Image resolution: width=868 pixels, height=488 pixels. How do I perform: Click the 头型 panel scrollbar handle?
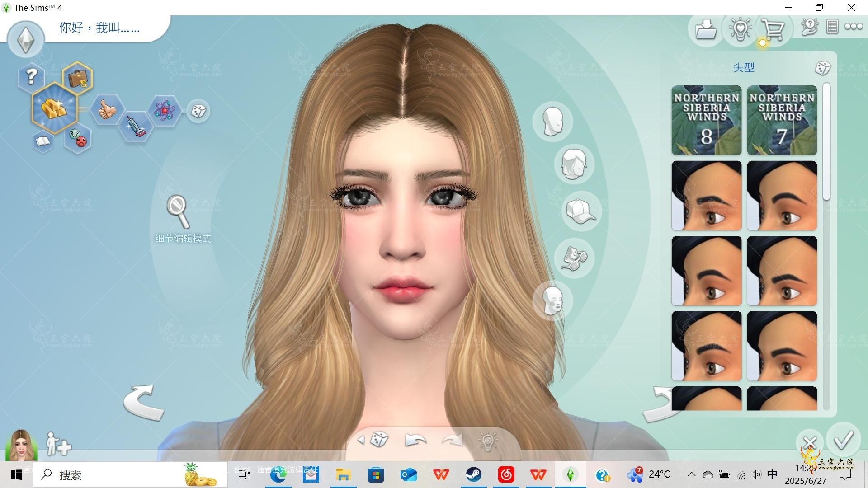point(827,142)
